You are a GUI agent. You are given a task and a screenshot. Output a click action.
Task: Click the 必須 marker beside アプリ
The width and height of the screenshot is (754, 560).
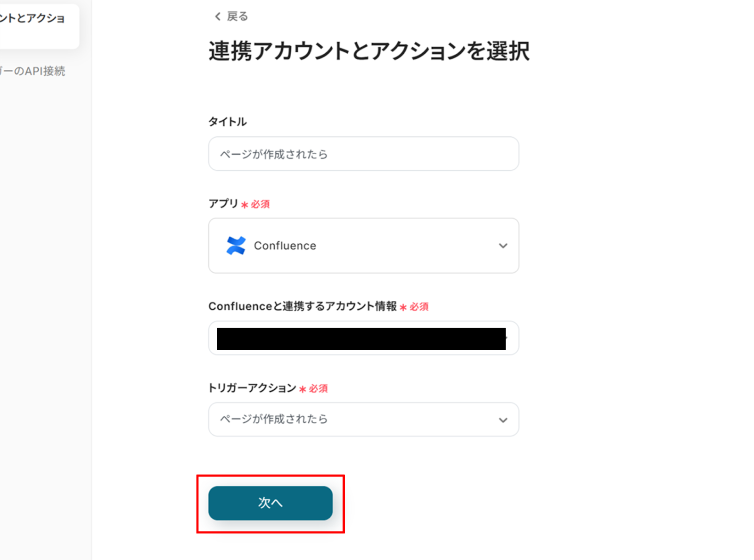pos(260,204)
